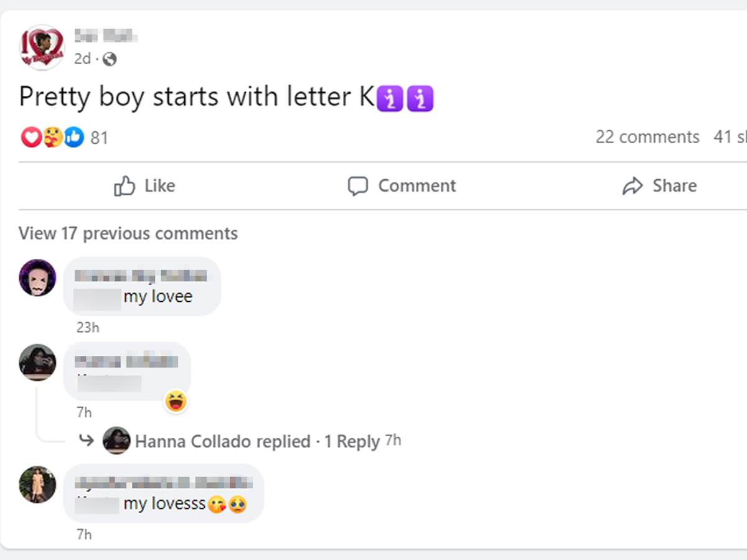Click the 41 shares count
The width and height of the screenshot is (747, 560).
tap(731, 137)
